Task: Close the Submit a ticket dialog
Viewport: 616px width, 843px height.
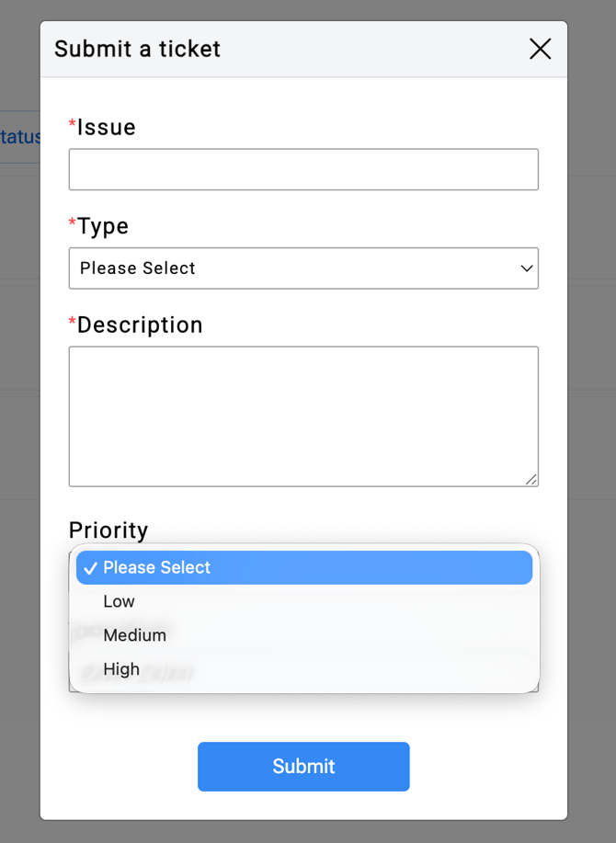Action: pyautogui.click(x=540, y=50)
